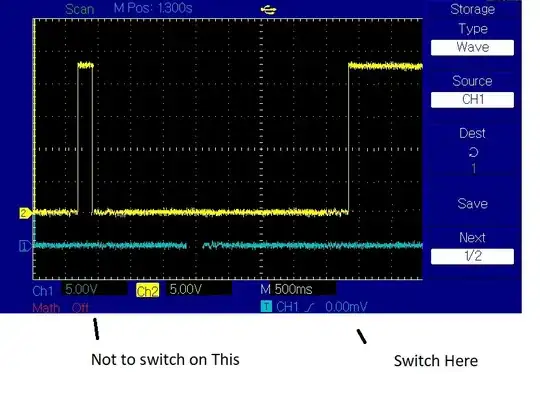Click the Storage menu title
Image resolution: width=540 pixels, height=393 pixels.
472,9
